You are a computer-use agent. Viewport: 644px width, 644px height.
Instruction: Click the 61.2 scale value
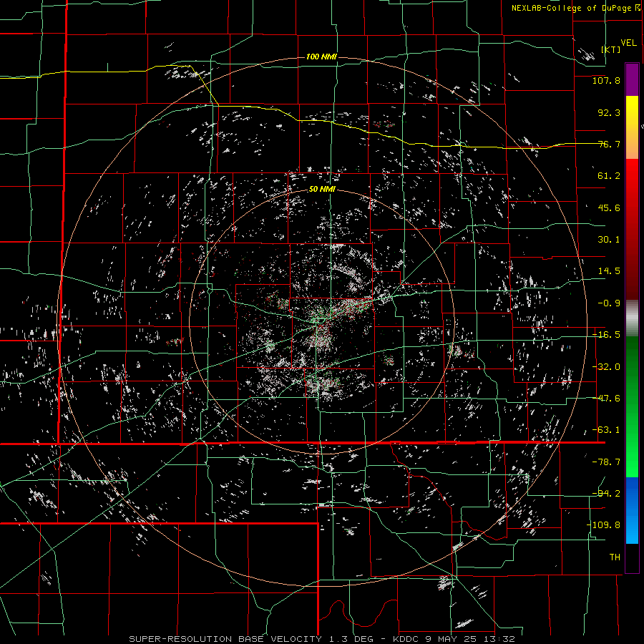pyautogui.click(x=609, y=176)
